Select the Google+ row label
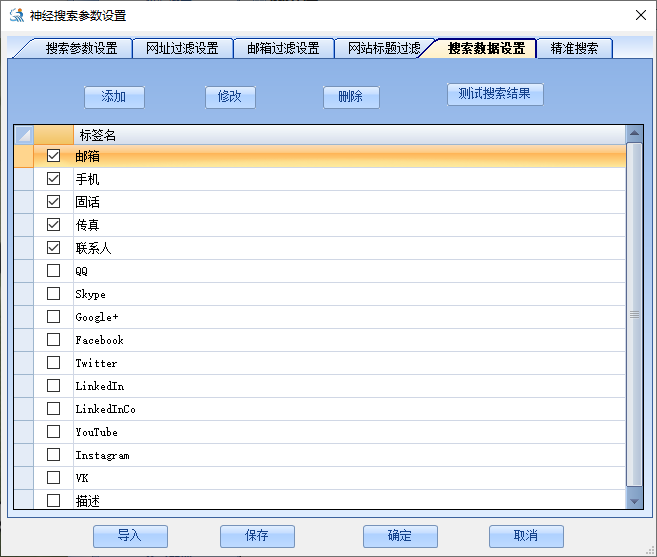Viewport: 657px width, 557px height. pos(97,317)
